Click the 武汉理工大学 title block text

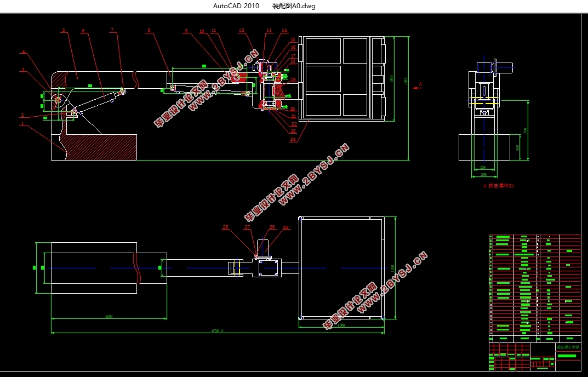[x=567, y=347]
